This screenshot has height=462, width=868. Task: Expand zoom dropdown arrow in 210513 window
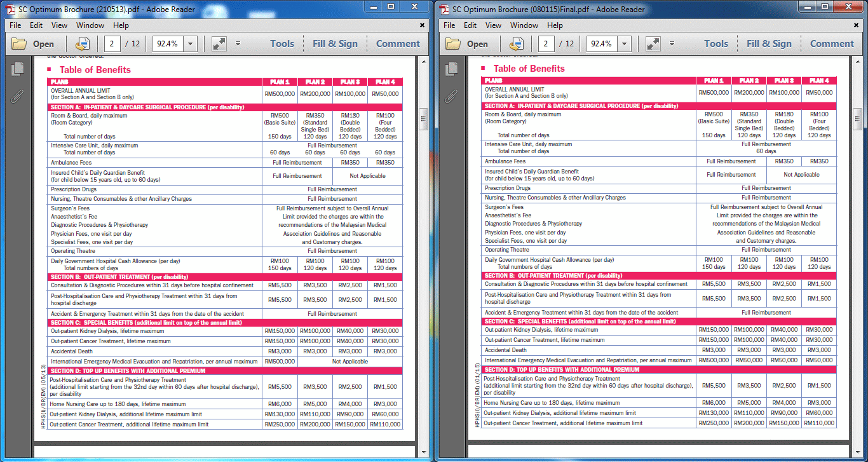tap(191, 44)
